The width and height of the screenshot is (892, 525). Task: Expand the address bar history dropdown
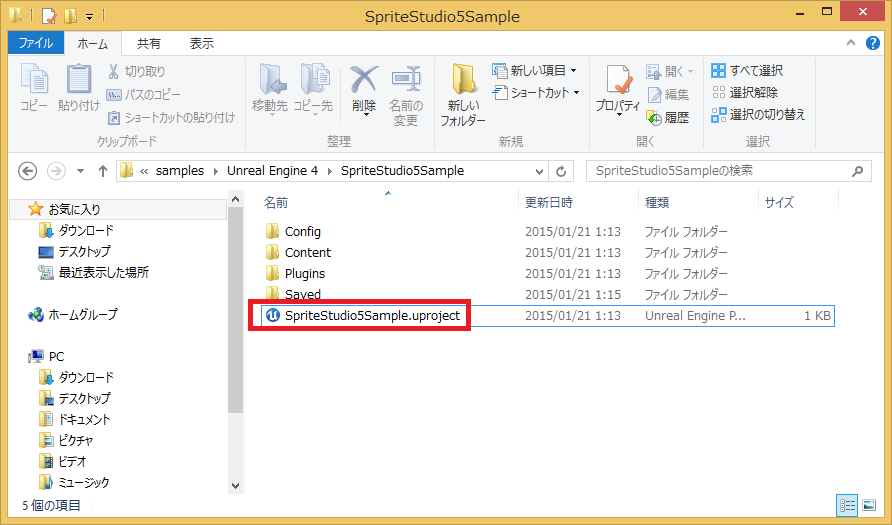tap(539, 171)
